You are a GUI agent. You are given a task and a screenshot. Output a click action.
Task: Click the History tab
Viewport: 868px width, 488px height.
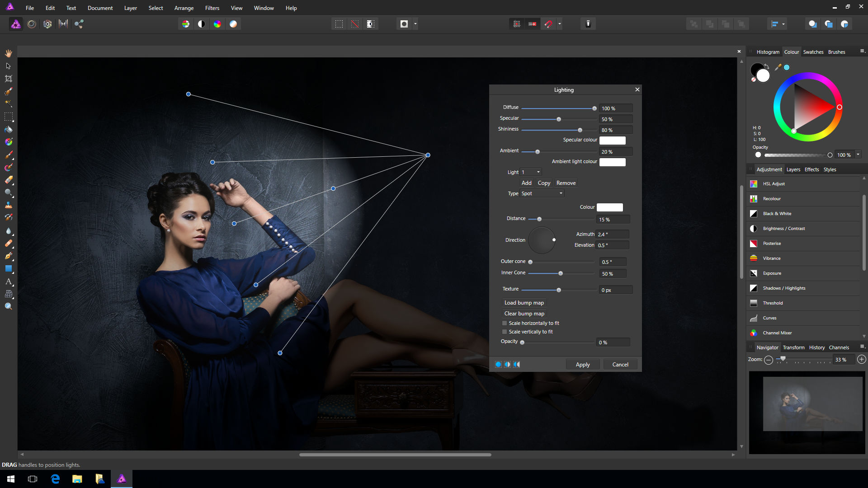[817, 347]
